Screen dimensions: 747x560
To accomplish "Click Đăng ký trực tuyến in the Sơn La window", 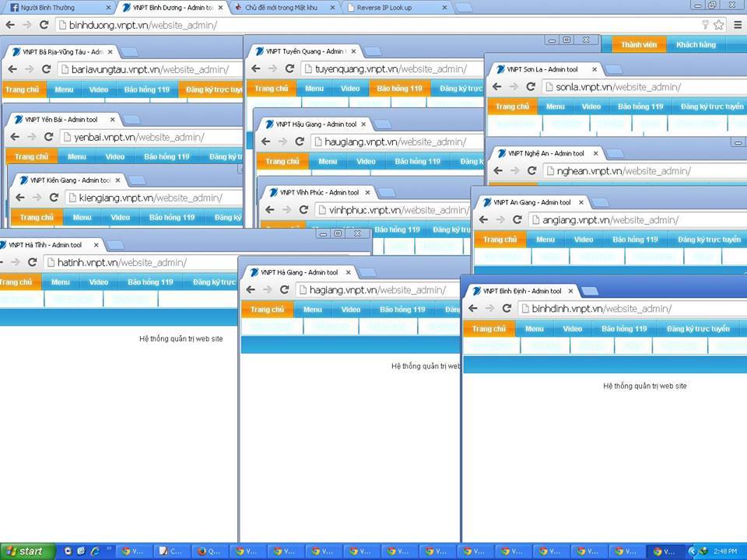I will pos(712,107).
